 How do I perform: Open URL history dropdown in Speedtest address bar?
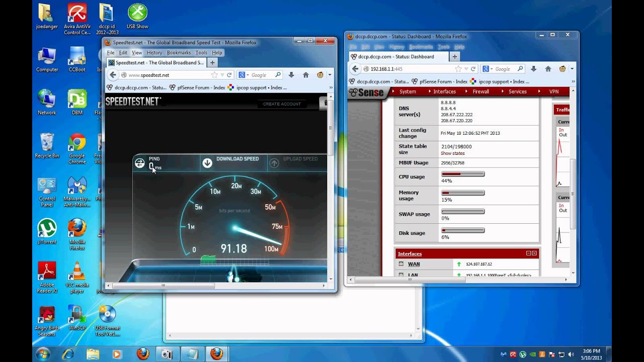click(x=222, y=75)
